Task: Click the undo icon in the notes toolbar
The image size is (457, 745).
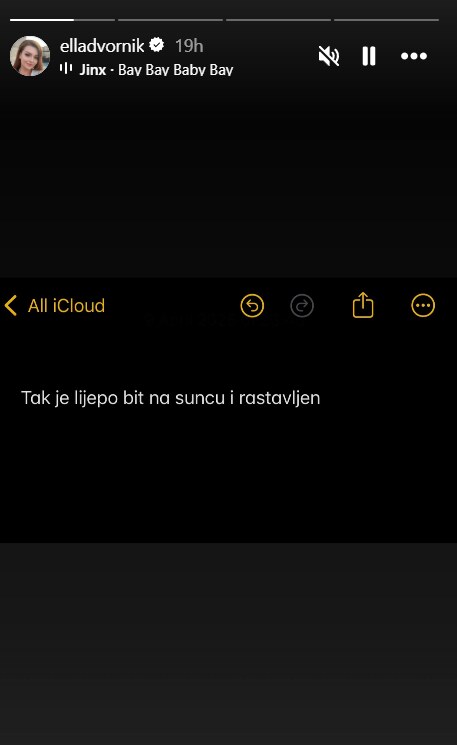Action: tap(252, 306)
